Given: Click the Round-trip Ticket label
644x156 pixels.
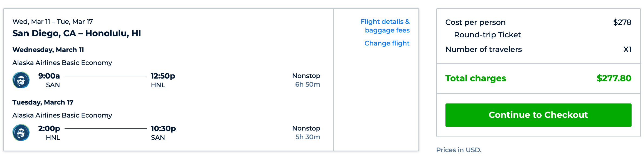Looking at the screenshot, I should 487,35.
